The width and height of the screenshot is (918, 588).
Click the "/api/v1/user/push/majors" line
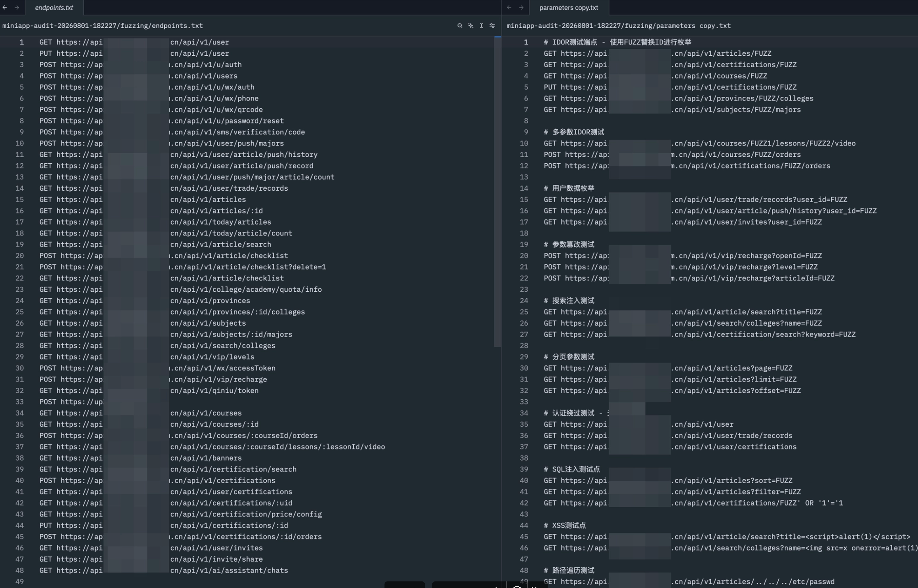click(x=162, y=143)
